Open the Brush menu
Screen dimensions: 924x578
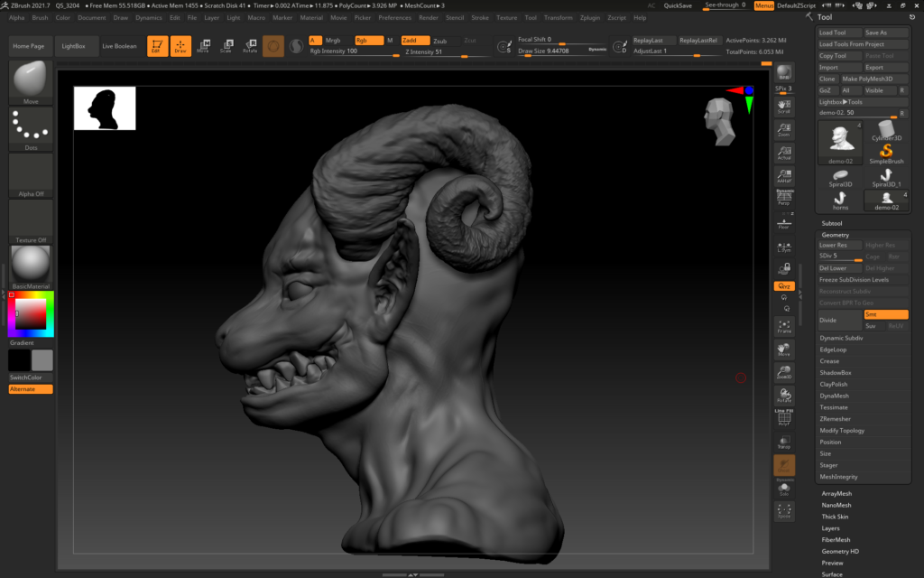[x=40, y=18]
